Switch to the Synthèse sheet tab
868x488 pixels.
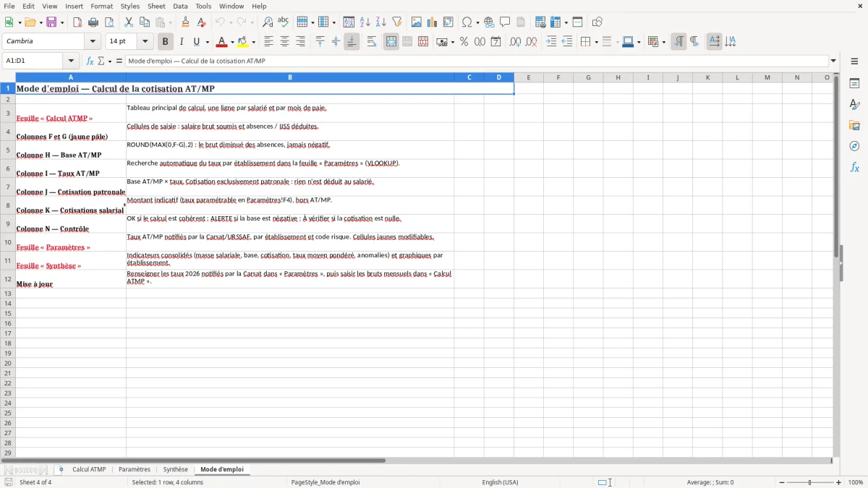click(176, 469)
